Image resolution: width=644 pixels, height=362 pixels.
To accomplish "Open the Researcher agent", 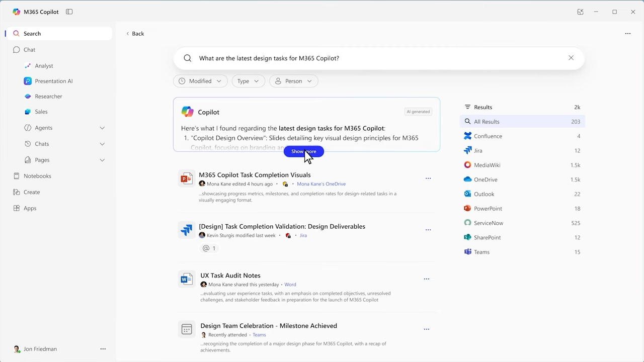I will click(x=48, y=96).
